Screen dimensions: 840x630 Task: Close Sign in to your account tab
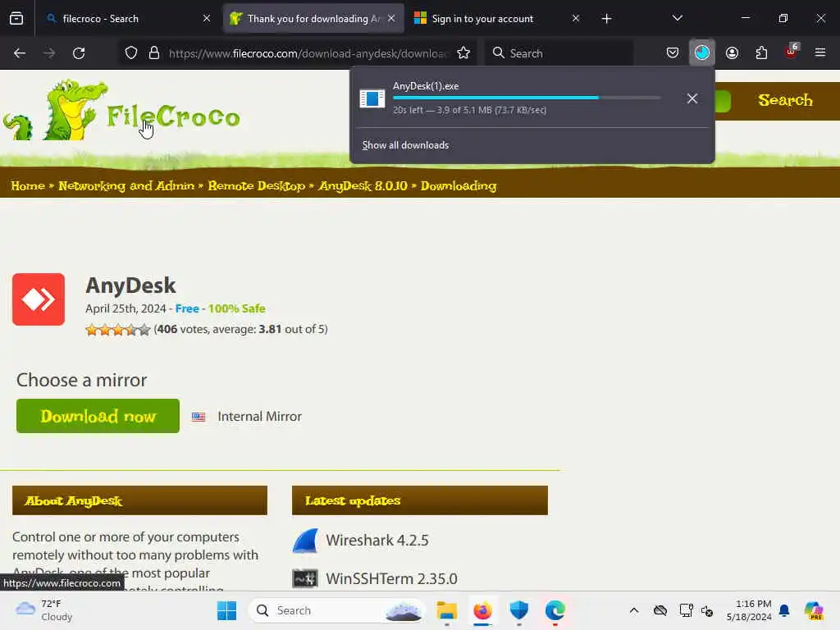tap(575, 19)
